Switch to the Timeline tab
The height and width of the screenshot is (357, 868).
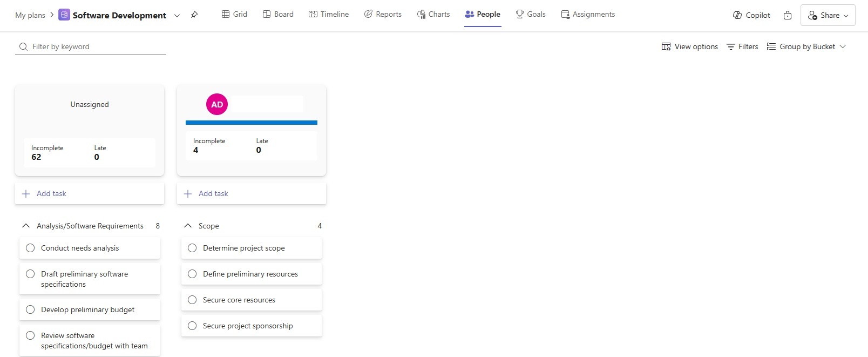[x=329, y=14]
